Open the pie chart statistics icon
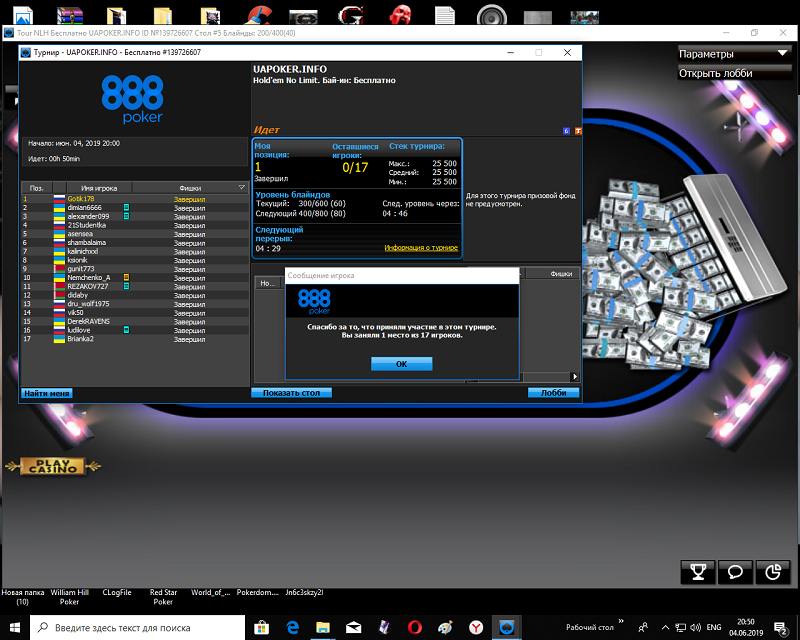Image resolution: width=800 pixels, height=640 pixels. pyautogui.click(x=773, y=572)
